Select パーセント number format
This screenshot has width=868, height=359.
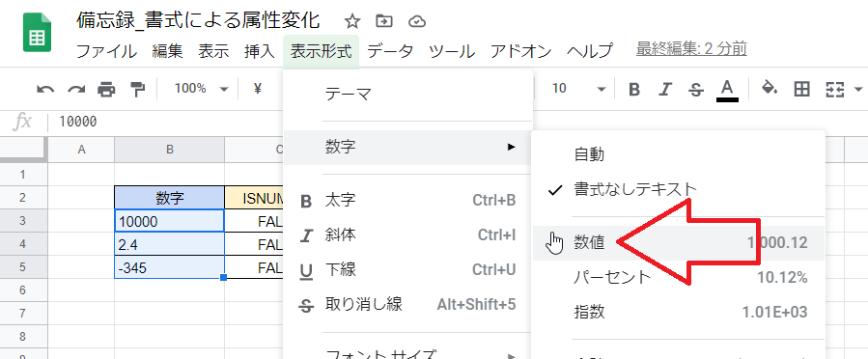[678, 277]
